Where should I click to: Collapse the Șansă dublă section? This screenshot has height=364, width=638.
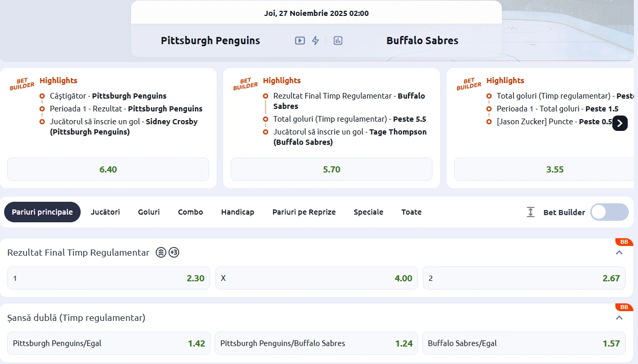[619, 318]
